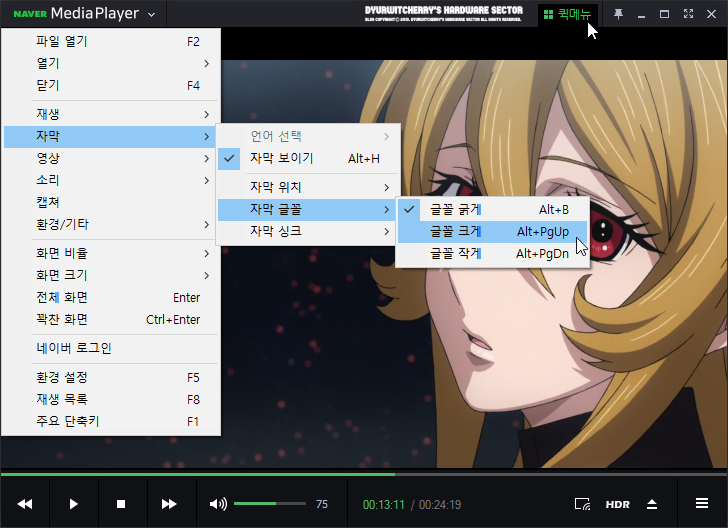Click the 00:24:19 total duration text
The height and width of the screenshot is (528, 728).
(440, 505)
